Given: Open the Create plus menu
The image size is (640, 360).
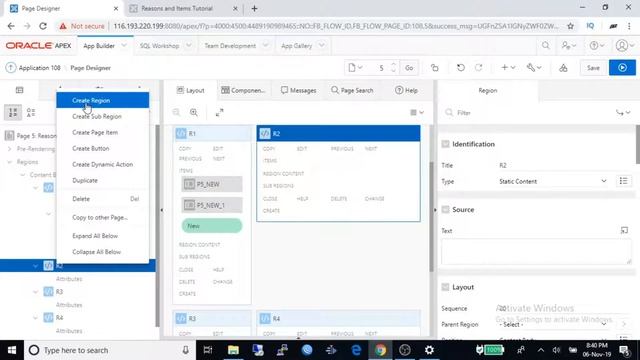Looking at the screenshot, I should tap(508, 68).
